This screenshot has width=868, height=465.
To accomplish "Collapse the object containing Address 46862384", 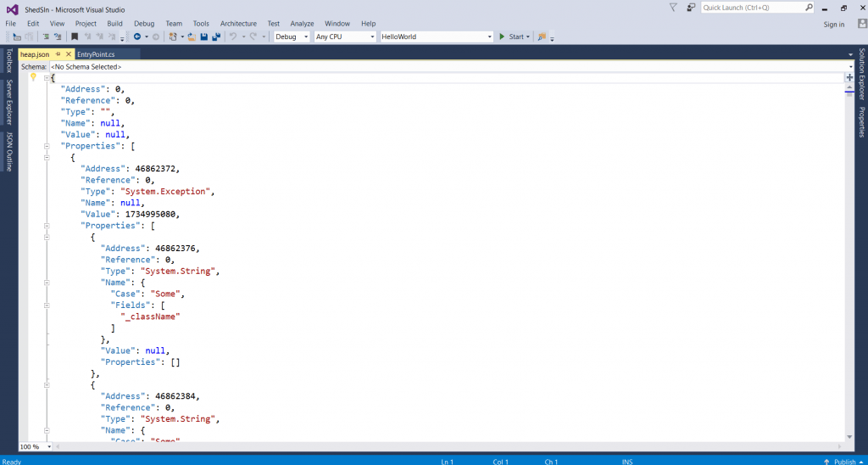I will (47, 384).
